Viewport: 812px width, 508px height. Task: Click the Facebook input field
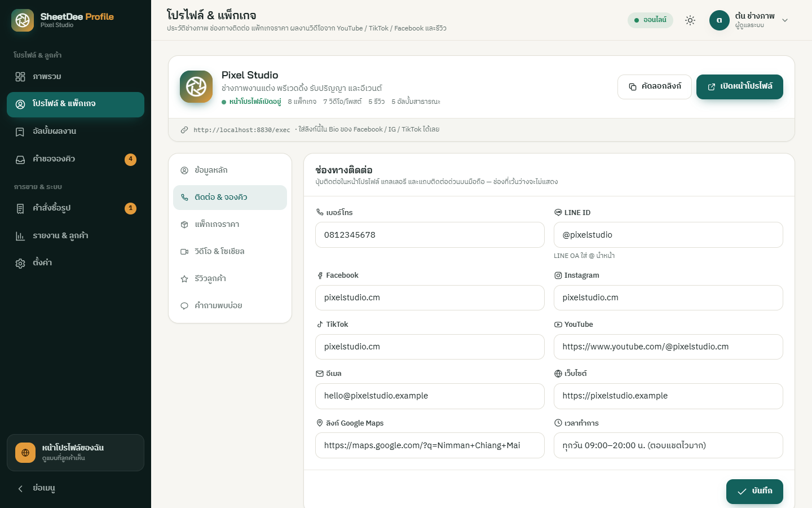430,297
